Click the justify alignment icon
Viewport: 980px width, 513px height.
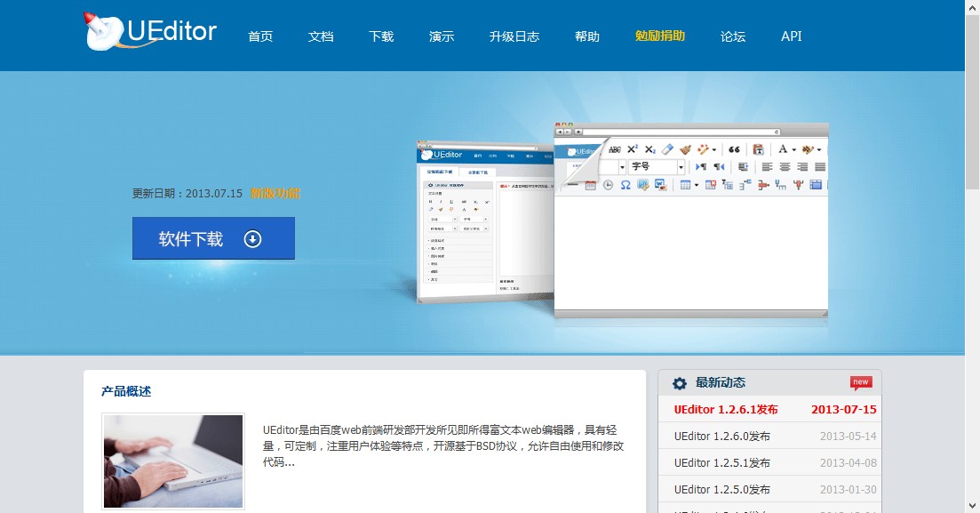click(820, 166)
